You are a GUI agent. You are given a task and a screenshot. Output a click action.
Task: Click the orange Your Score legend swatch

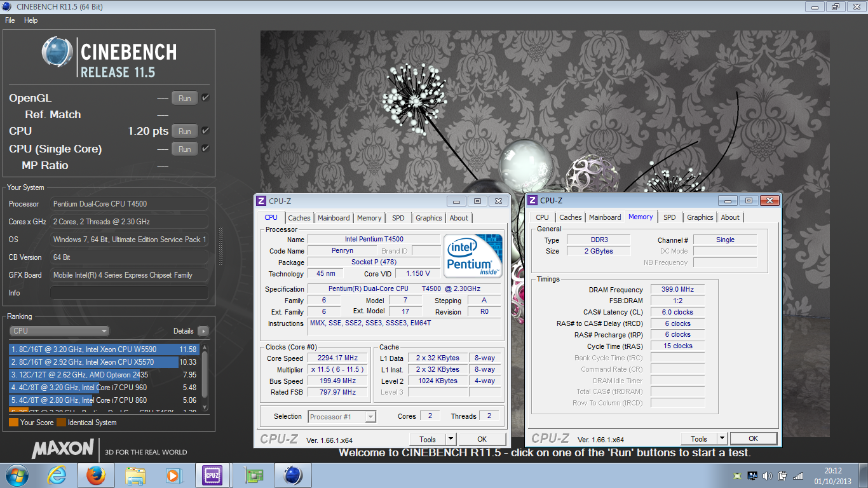pos(13,423)
